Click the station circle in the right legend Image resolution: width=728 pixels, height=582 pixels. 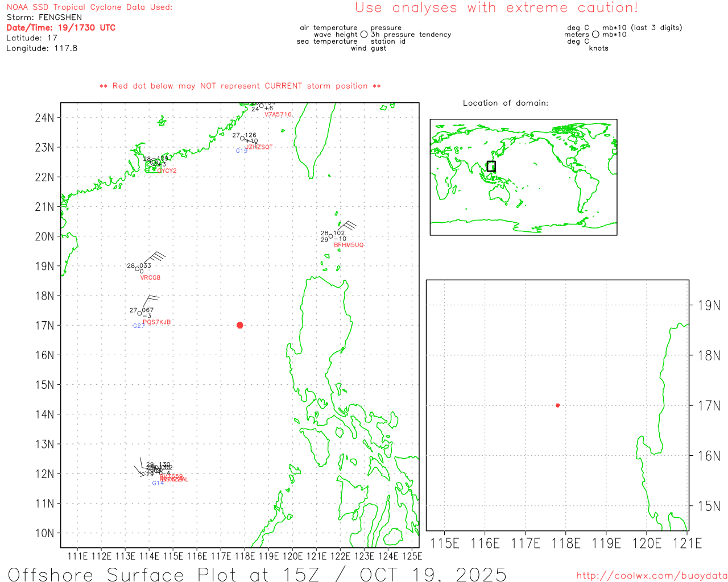[595, 35]
